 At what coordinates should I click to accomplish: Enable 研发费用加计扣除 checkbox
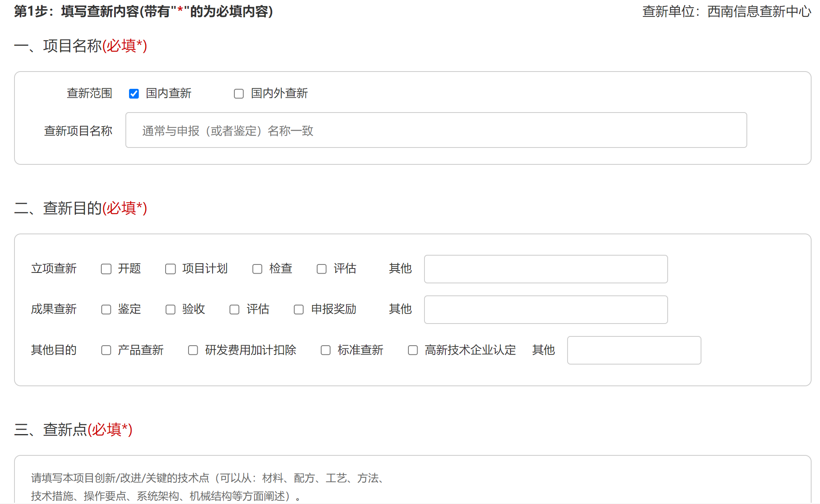(x=193, y=350)
